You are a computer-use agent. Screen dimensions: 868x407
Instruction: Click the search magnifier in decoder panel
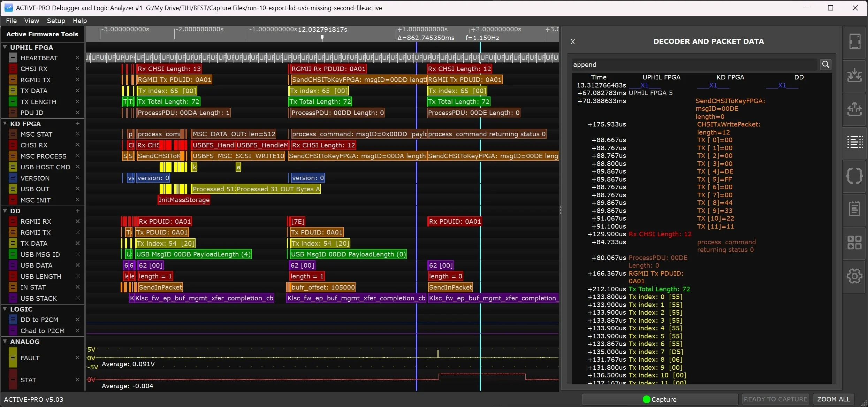[x=826, y=64]
